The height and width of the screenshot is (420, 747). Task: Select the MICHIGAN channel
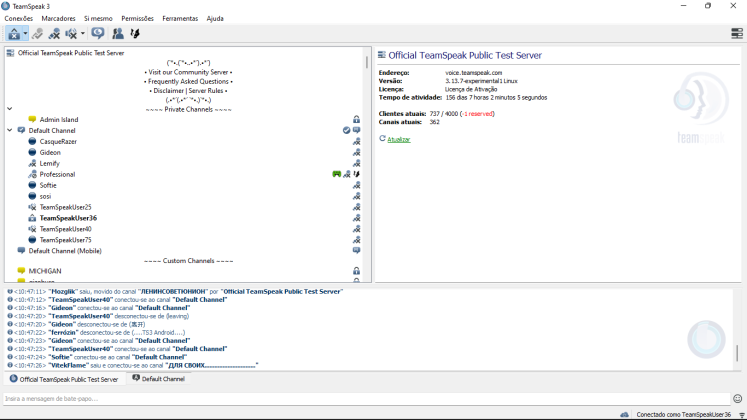pos(45,271)
